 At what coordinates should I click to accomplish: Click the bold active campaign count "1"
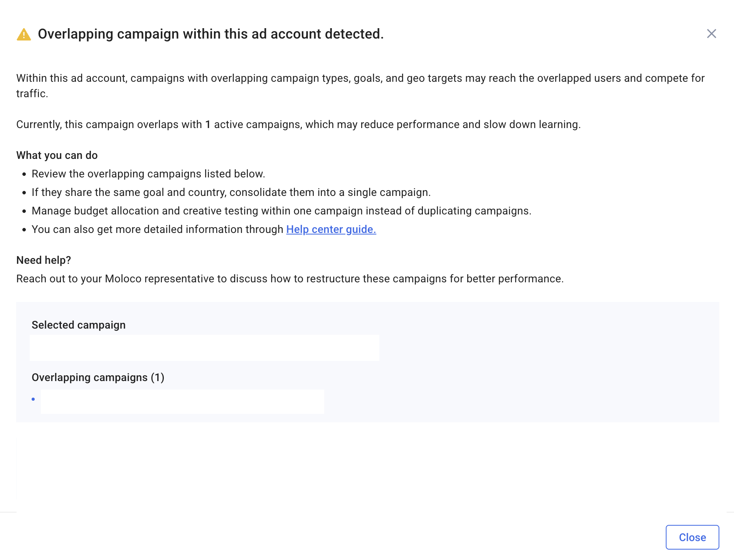(208, 125)
